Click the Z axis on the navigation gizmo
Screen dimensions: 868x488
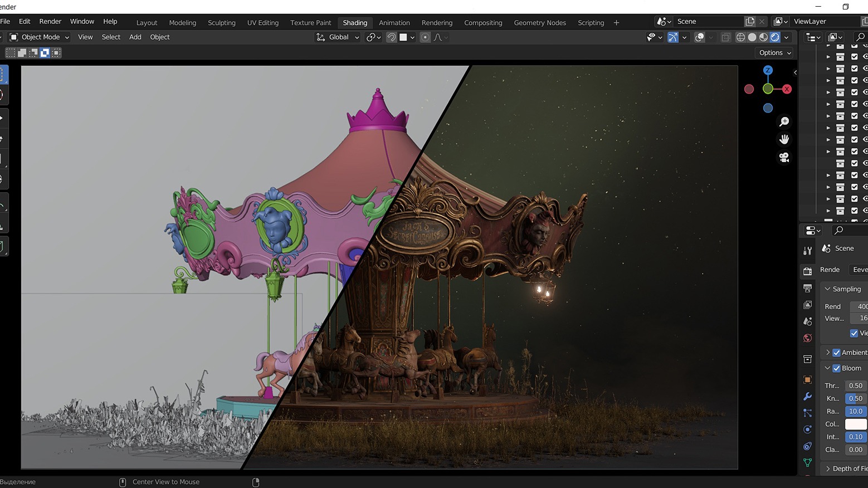click(x=768, y=70)
